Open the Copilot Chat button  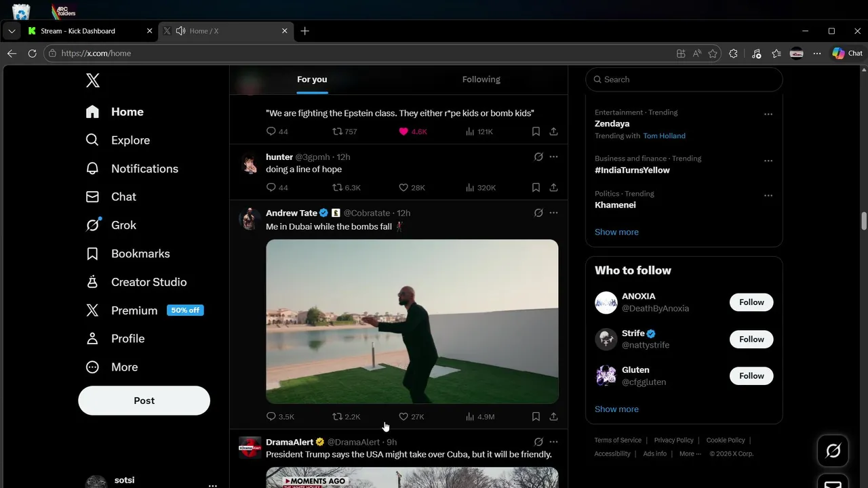pyautogui.click(x=847, y=54)
